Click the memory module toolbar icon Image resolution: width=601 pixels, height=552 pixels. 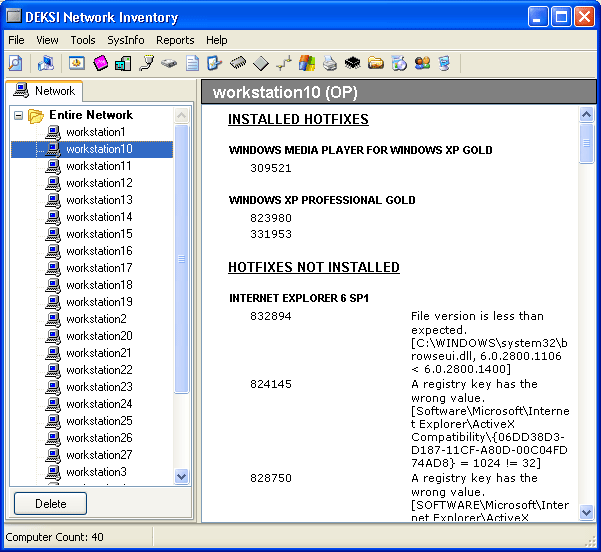click(238, 63)
